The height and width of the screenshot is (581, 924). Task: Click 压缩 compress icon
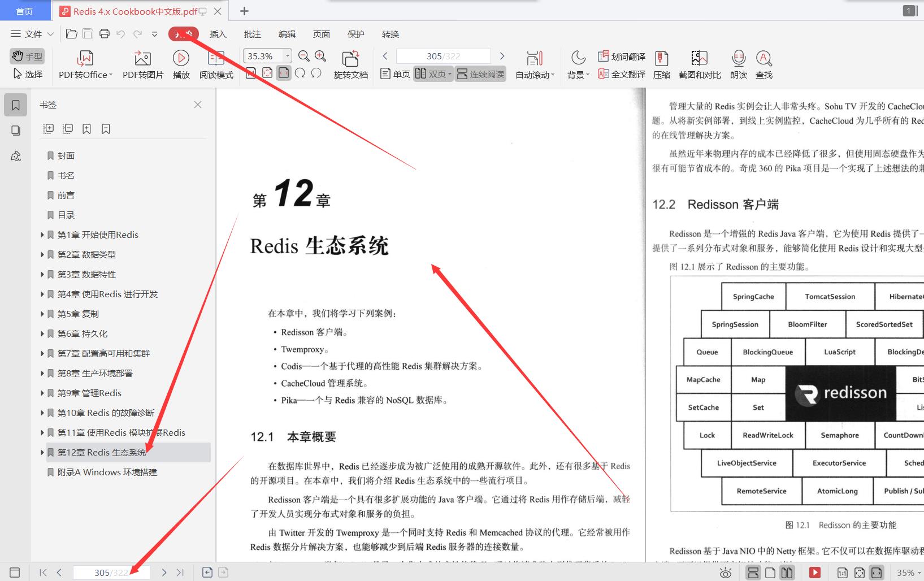pyautogui.click(x=661, y=65)
